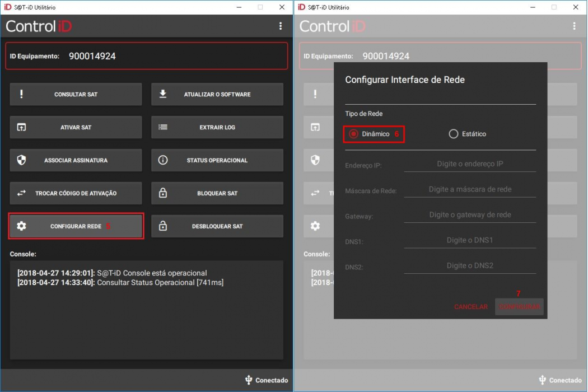Click USB connection icon in left window status bar
This screenshot has width=588, height=392.
point(248,380)
